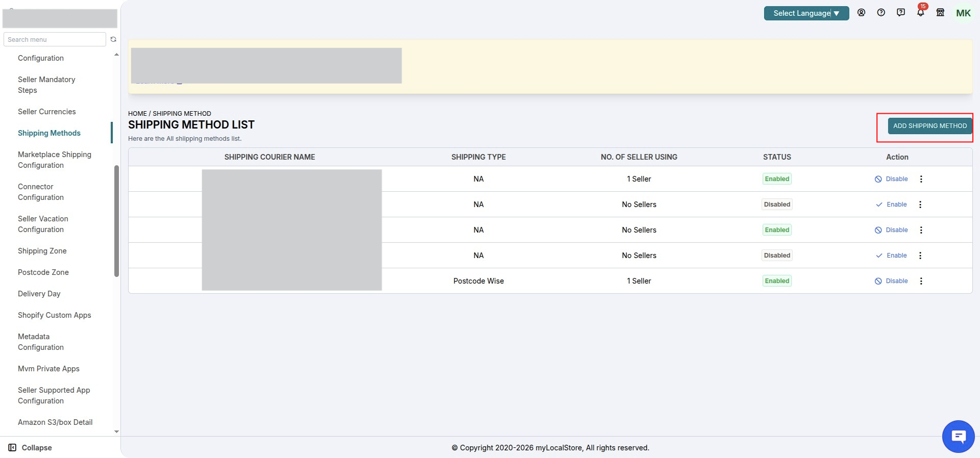The image size is (980, 458).
Task: Open the live chat widget bubble
Action: 958,437
